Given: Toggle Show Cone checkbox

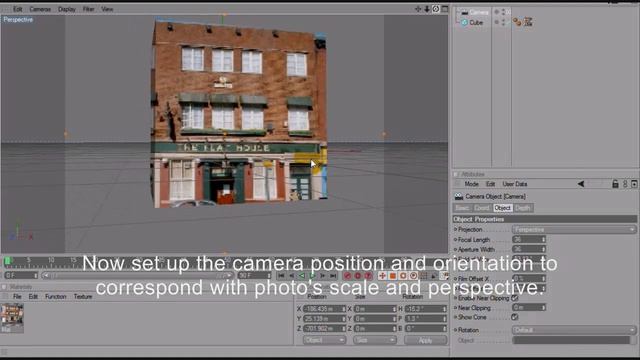Looking at the screenshot, I should click(515, 317).
